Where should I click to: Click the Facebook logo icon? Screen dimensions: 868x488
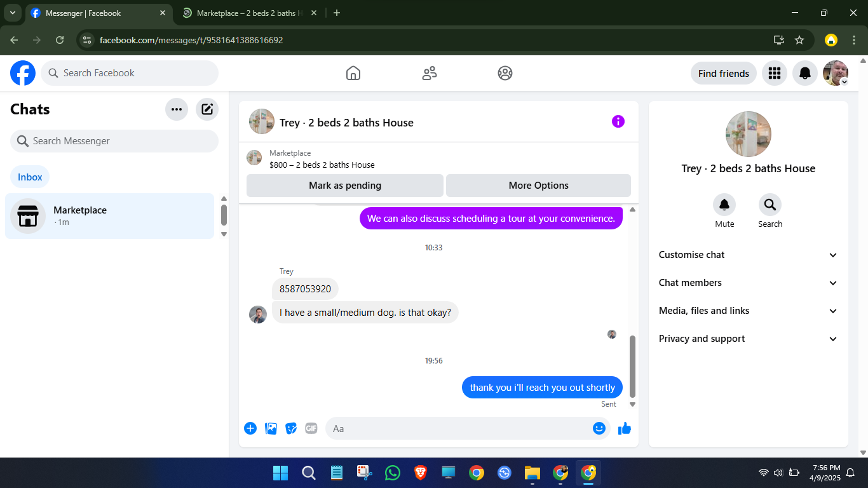click(23, 73)
